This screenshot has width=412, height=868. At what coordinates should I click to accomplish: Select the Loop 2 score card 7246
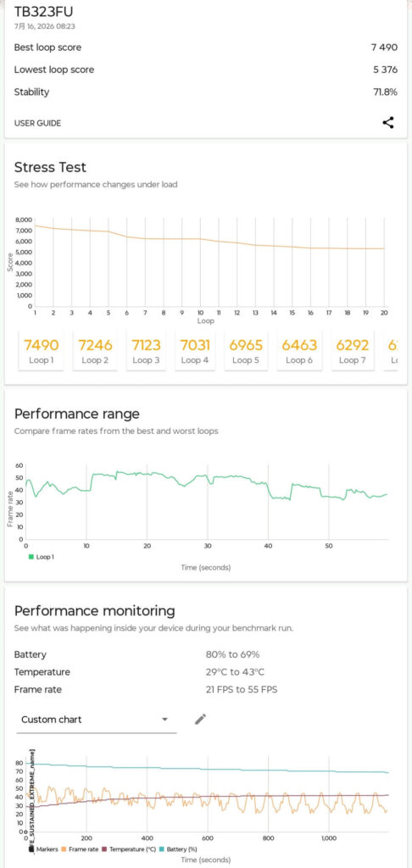(95, 351)
